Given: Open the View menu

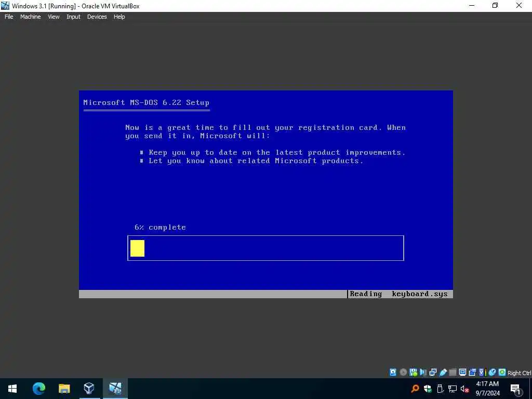Looking at the screenshot, I should (54, 17).
